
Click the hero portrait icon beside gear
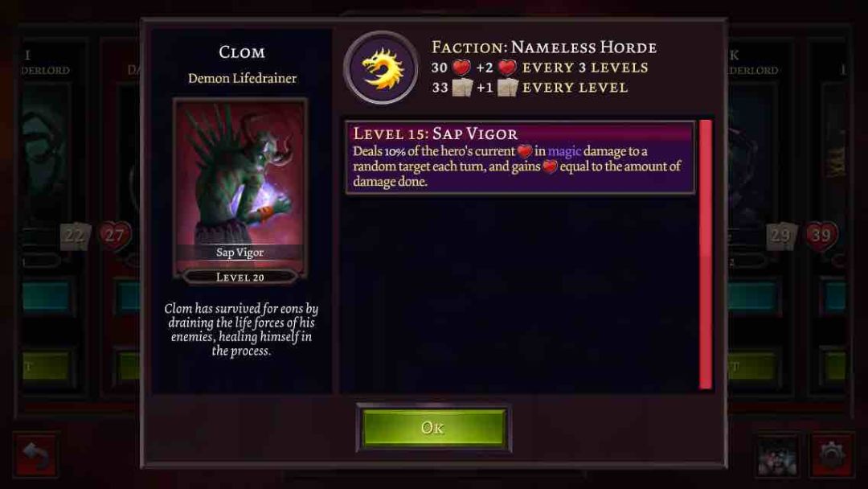tap(777, 456)
